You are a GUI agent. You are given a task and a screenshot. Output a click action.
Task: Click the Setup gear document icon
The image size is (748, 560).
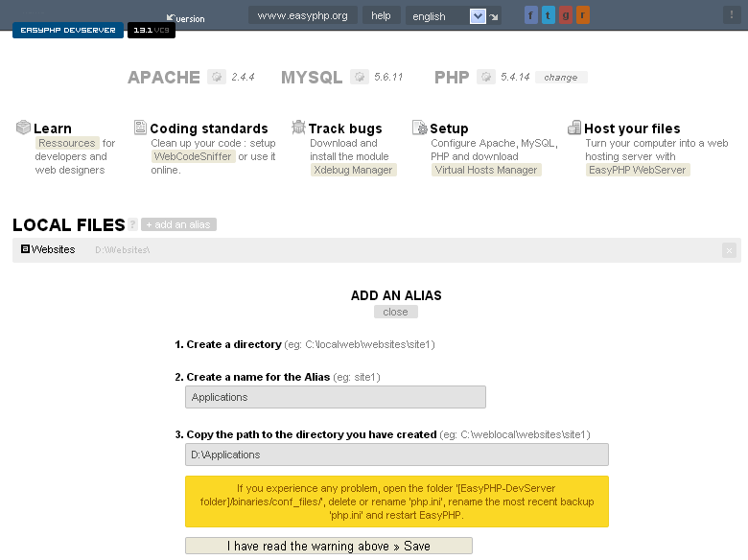coord(420,128)
